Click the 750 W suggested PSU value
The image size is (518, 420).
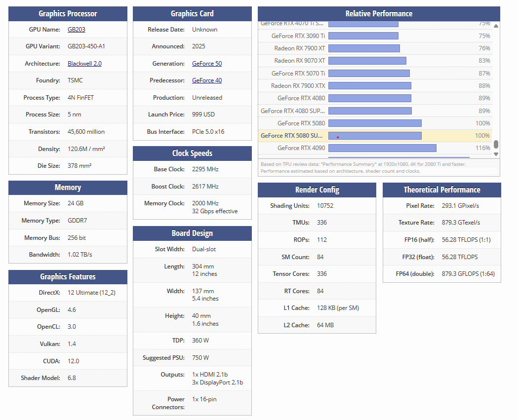(x=200, y=358)
